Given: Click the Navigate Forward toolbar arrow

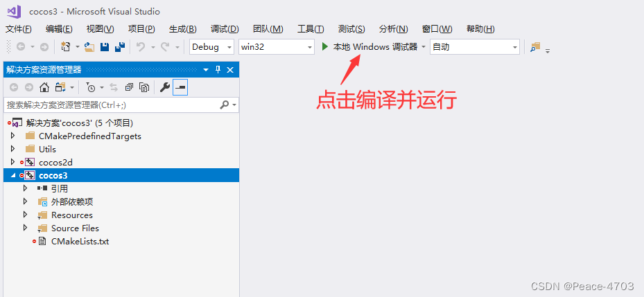Looking at the screenshot, I should click(x=44, y=47).
